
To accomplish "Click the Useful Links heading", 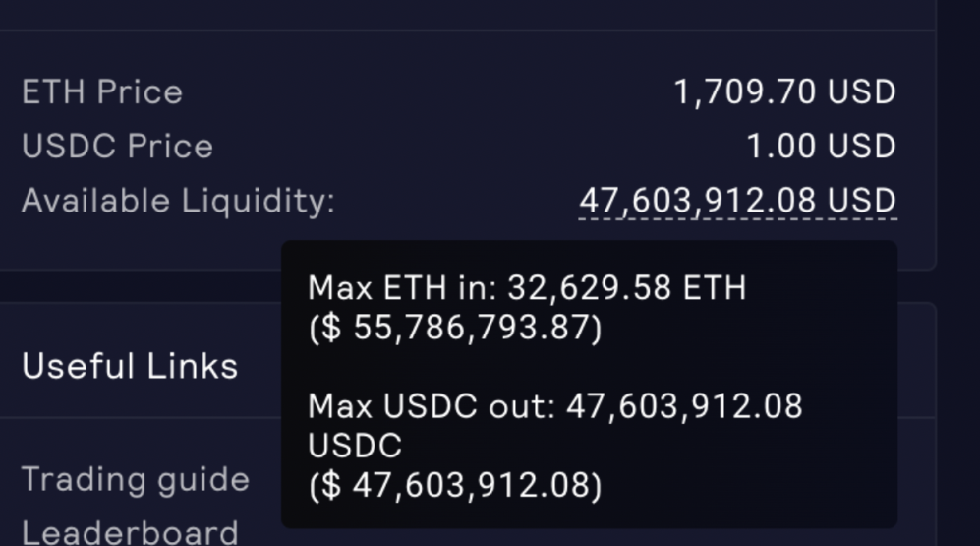I will click(130, 366).
